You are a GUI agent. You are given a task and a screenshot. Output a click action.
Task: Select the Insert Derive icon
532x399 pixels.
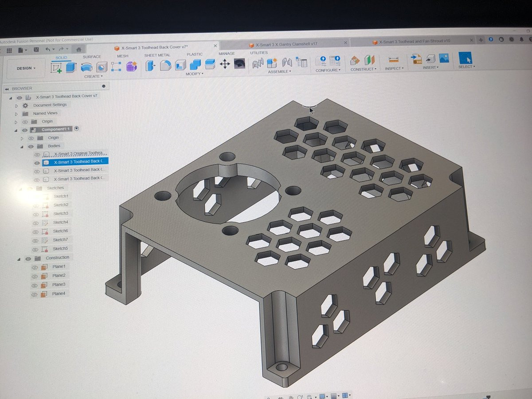tap(416, 59)
